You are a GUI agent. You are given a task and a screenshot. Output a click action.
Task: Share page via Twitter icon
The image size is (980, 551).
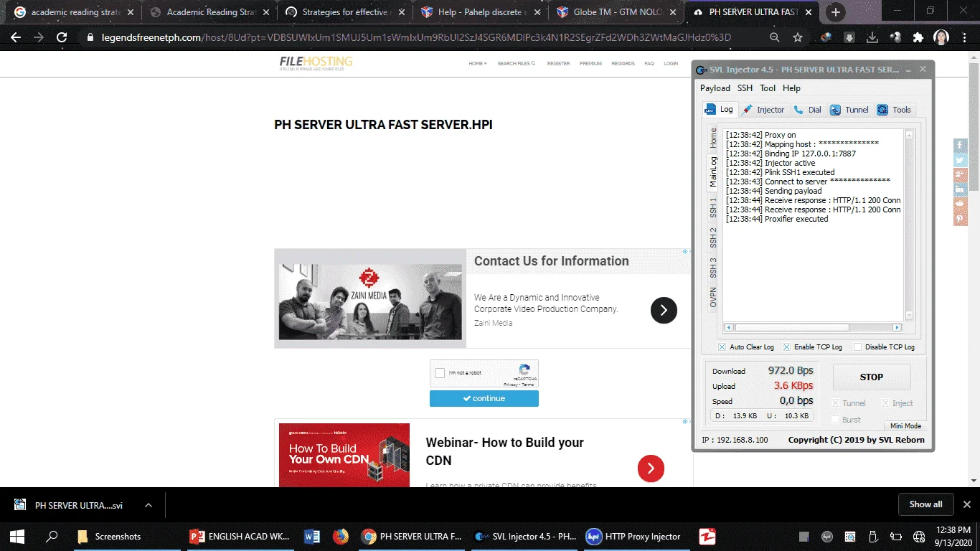pyautogui.click(x=960, y=160)
